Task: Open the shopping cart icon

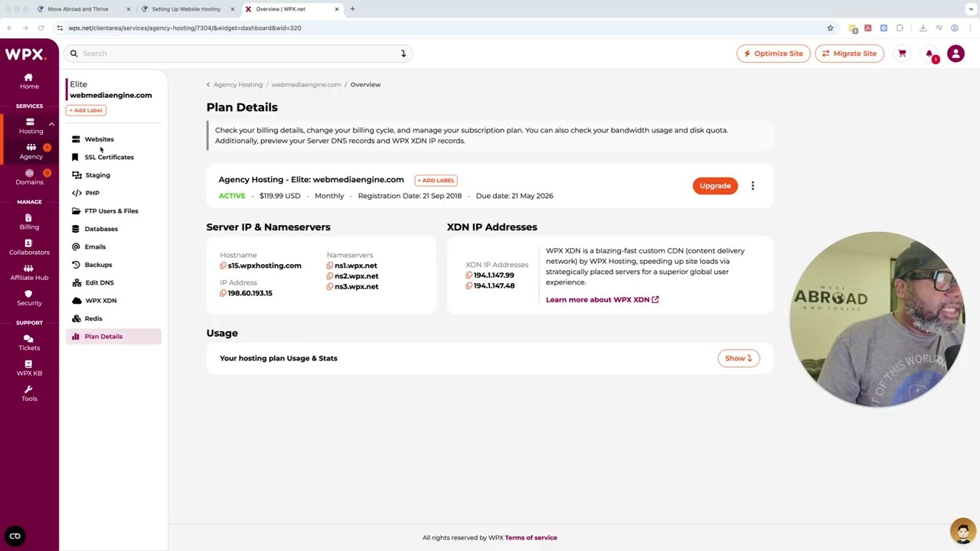Action: [x=902, y=54]
